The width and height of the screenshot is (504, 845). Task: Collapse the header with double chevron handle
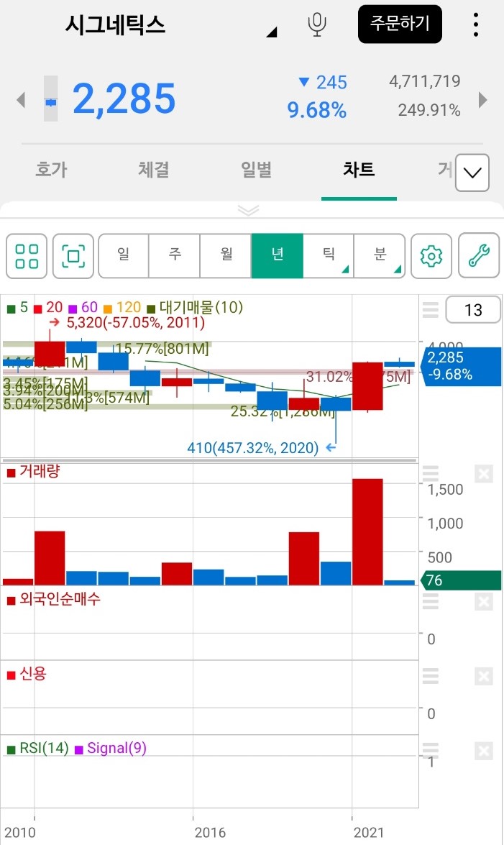tap(249, 210)
